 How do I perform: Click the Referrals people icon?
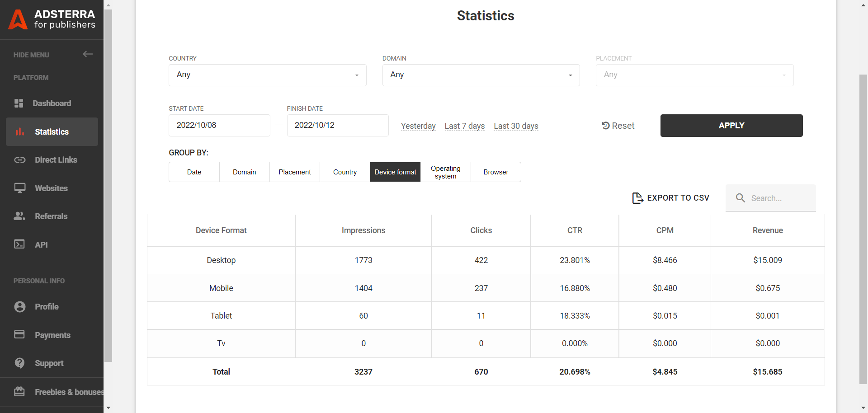tap(19, 216)
